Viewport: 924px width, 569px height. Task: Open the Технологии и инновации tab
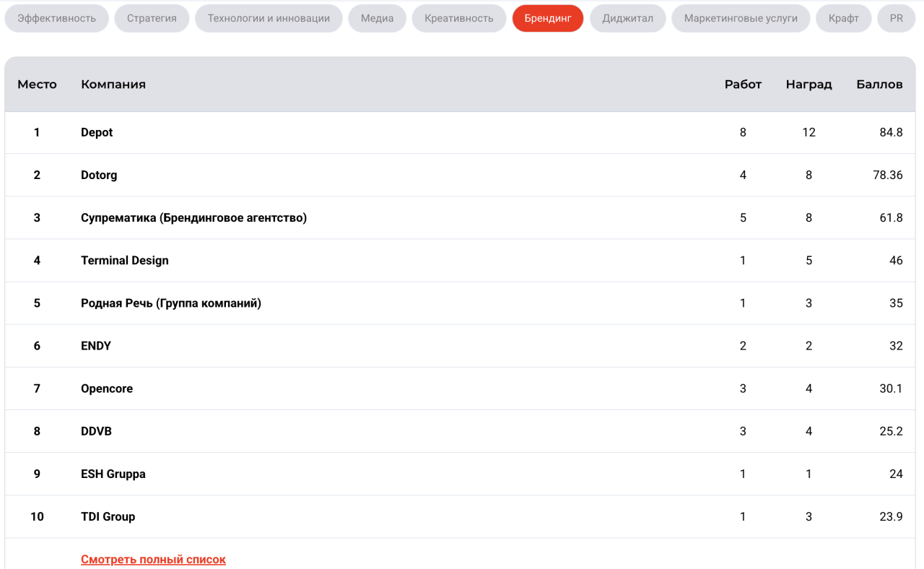click(269, 18)
